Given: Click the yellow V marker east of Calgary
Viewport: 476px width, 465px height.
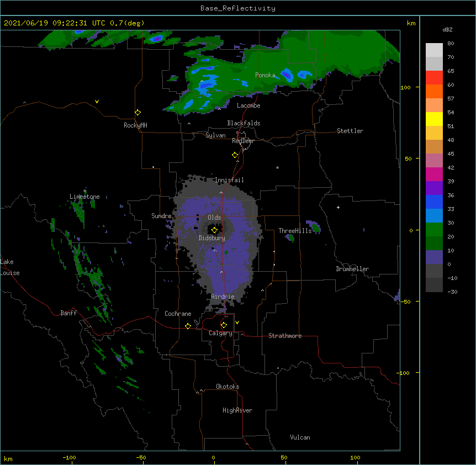Looking at the screenshot, I should click(237, 323).
